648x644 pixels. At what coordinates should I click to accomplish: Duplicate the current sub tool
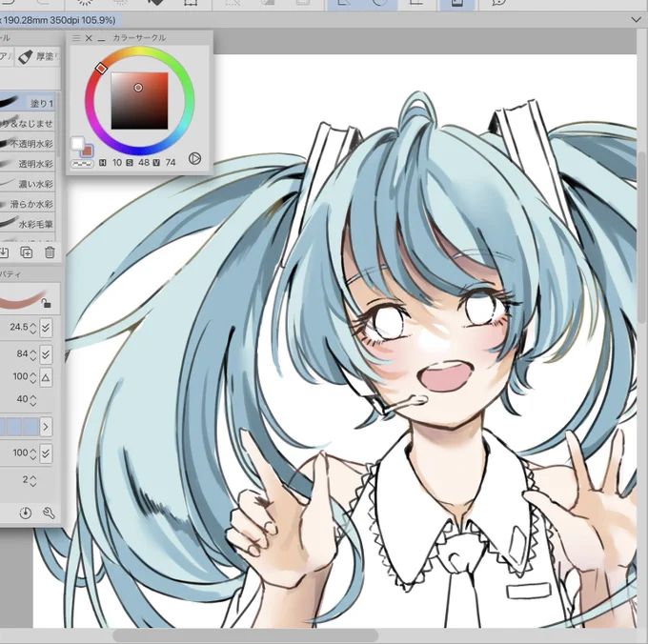tap(27, 252)
